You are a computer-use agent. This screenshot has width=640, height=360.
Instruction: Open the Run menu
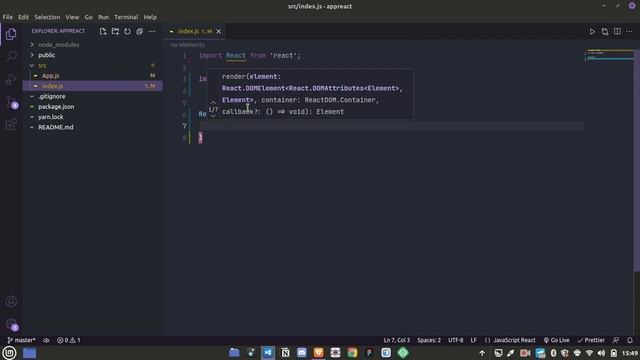103,17
